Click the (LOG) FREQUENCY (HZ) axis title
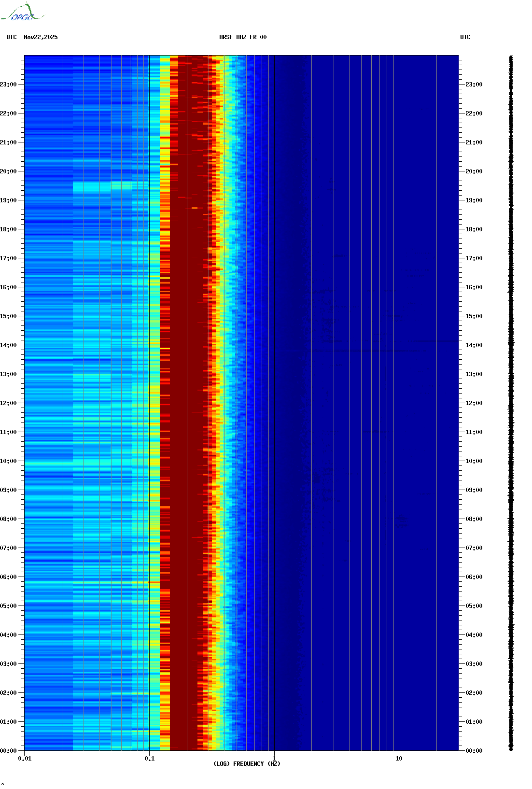This screenshot has height=789, width=532. click(247, 764)
